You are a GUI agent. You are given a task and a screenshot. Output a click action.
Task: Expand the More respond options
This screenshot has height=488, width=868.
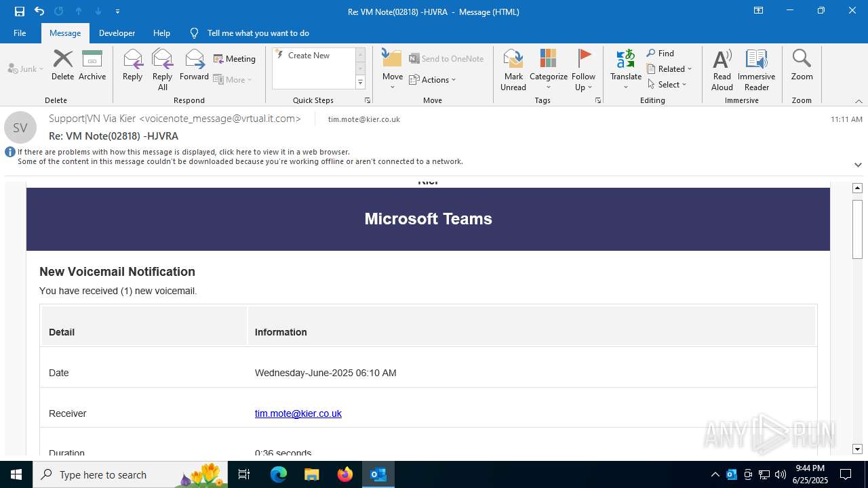[x=233, y=79]
